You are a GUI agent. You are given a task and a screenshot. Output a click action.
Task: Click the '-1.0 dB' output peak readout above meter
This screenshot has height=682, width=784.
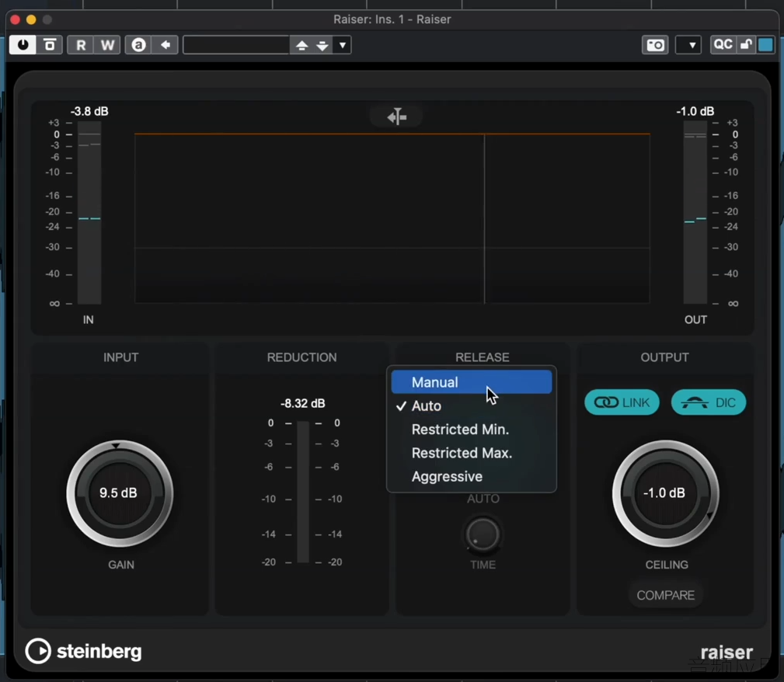[695, 111]
